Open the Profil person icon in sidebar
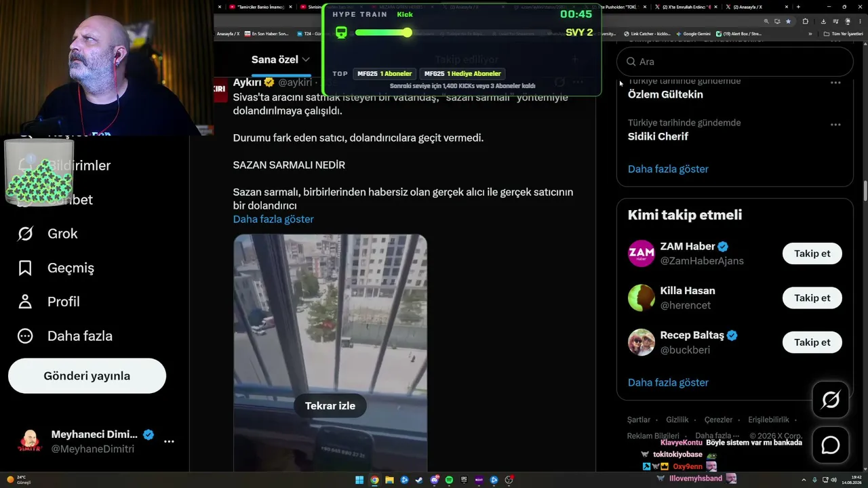 pos(25,302)
